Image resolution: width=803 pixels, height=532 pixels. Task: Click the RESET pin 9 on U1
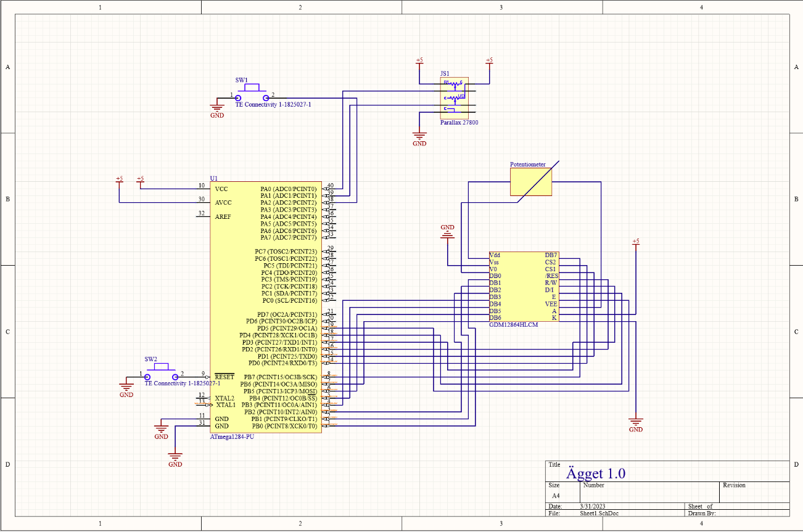pos(204,376)
